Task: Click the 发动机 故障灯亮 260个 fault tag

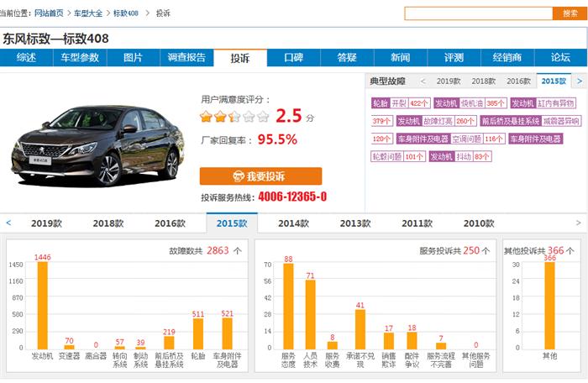Action: pos(437,121)
